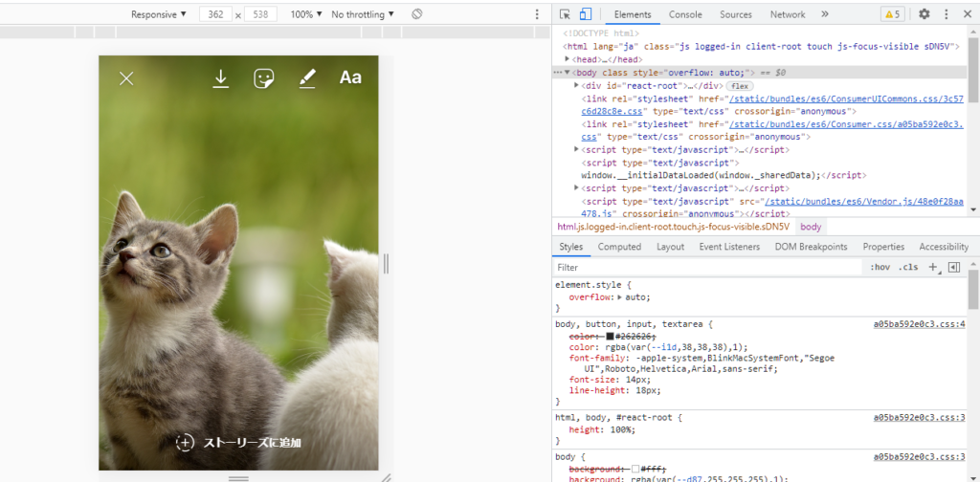Open device toolbar more options menu
Image resolution: width=980 pixels, height=482 pixels.
click(x=536, y=13)
